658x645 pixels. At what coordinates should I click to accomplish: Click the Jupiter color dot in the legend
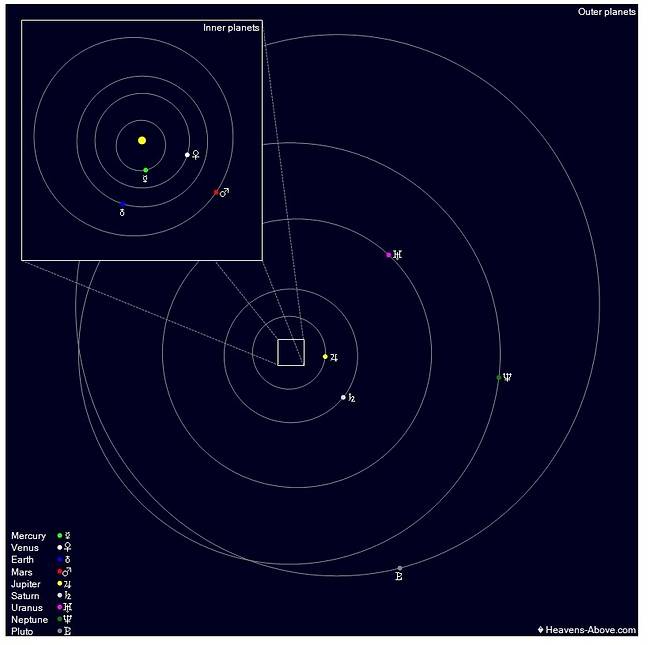click(x=60, y=584)
